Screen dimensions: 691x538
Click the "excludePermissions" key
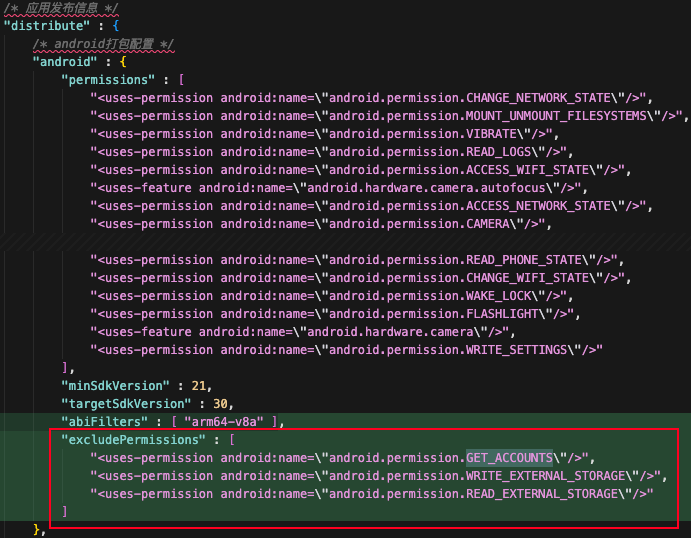tap(134, 440)
